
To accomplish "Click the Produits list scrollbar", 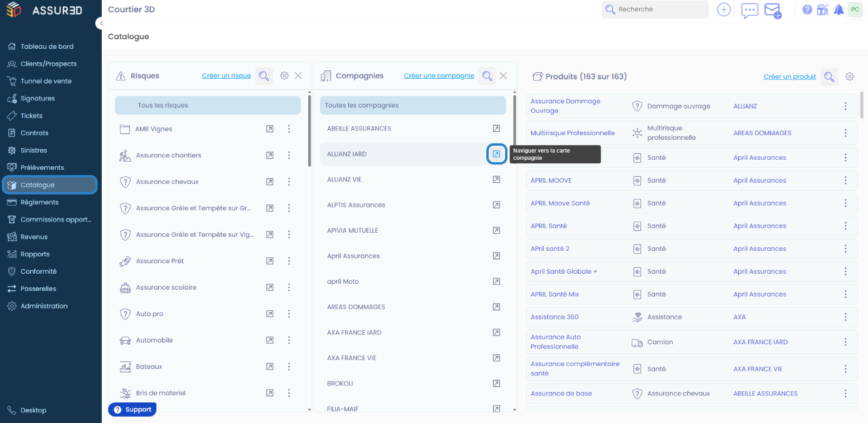I will tap(863, 105).
